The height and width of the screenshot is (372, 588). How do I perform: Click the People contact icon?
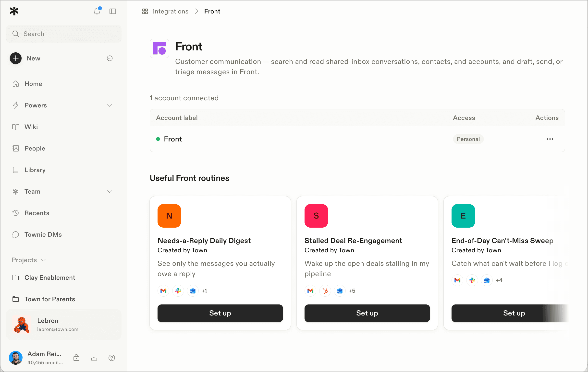pos(16,148)
